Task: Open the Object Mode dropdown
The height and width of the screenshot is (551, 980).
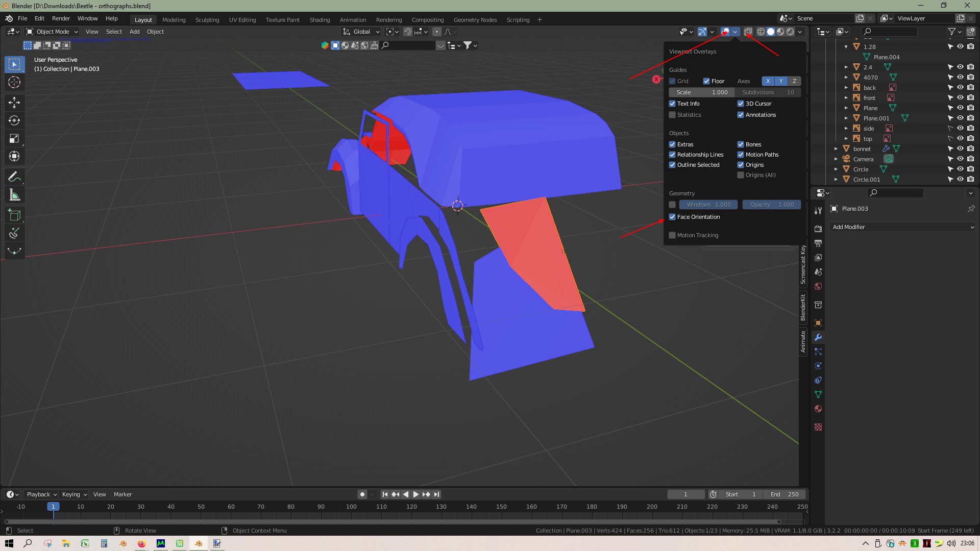Action: click(x=52, y=32)
